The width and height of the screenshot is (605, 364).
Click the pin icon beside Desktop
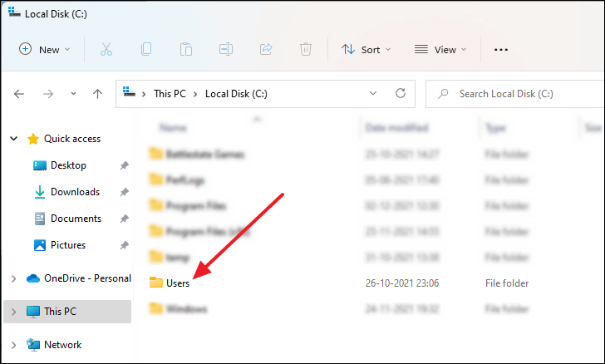125,165
